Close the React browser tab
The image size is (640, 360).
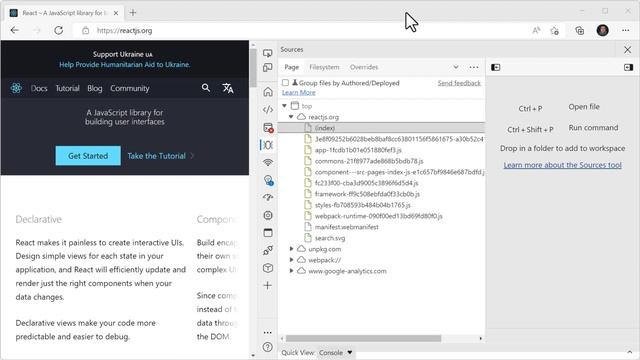[x=116, y=13]
